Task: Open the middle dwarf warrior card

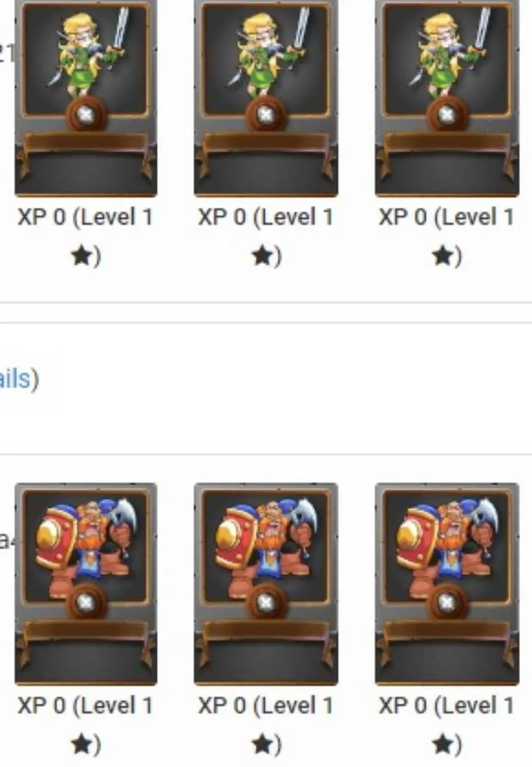Action: pos(266,583)
